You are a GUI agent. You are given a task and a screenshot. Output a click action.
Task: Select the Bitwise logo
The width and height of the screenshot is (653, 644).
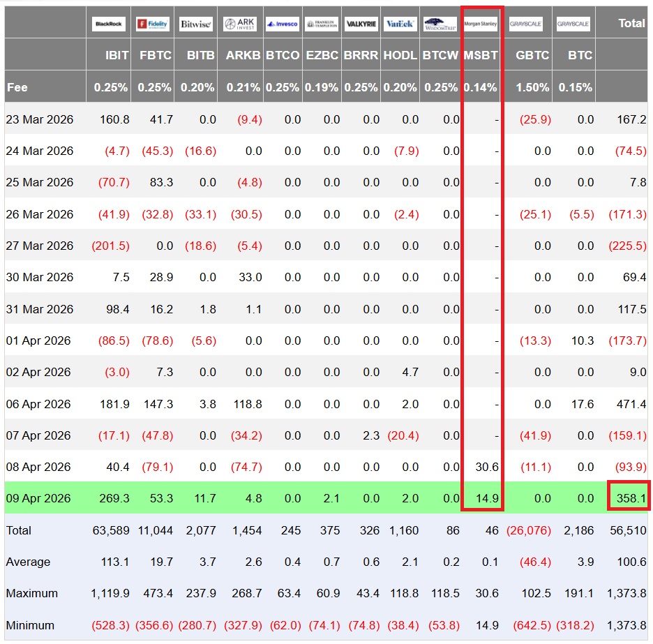(196, 24)
